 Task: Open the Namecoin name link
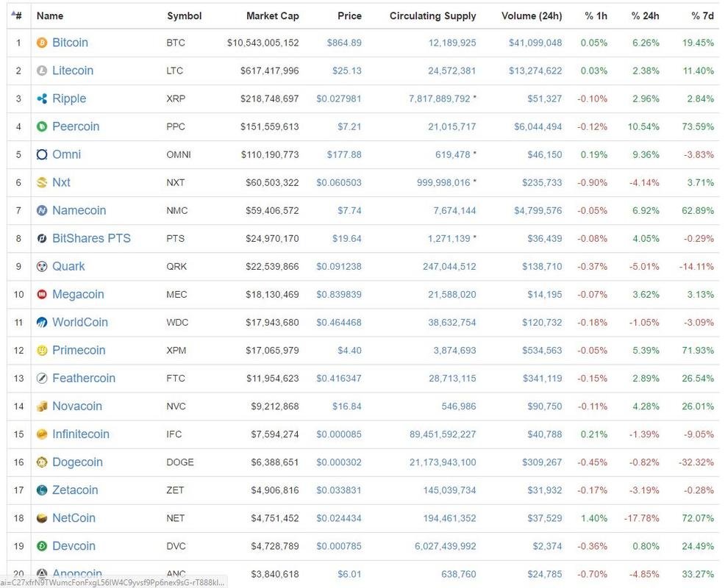79,210
